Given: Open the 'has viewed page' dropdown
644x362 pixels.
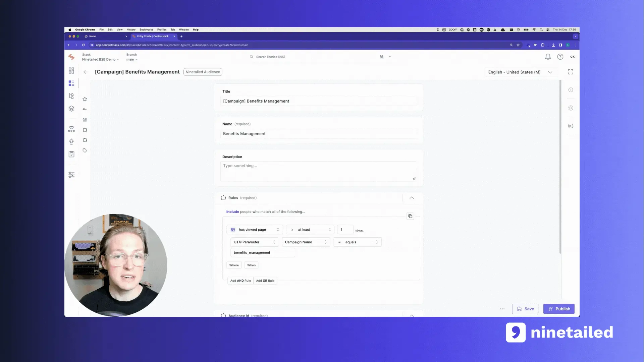Looking at the screenshot, I should (255, 230).
